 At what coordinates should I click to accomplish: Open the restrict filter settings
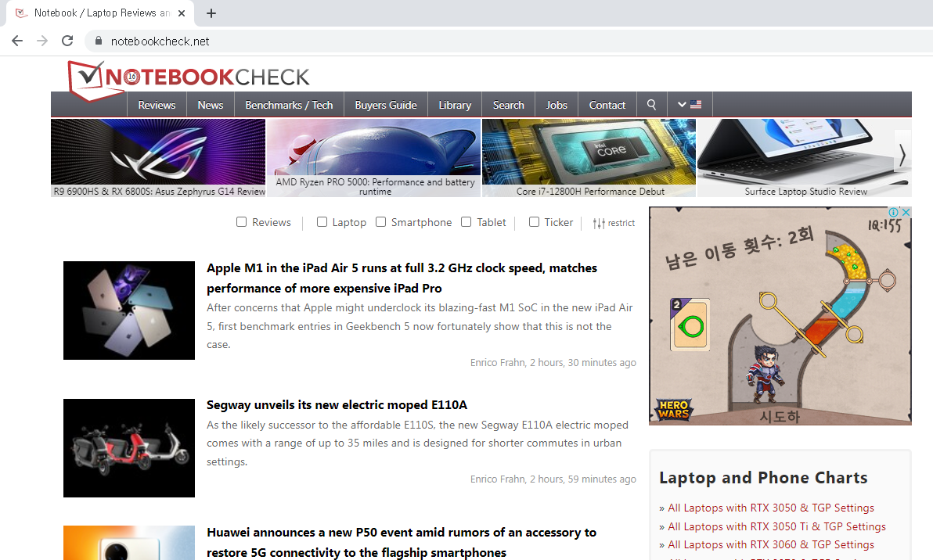(614, 223)
